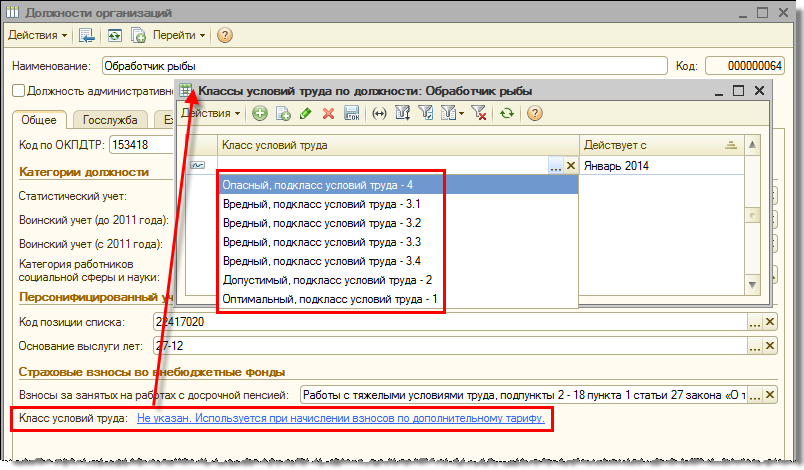Click the find-in-list icon in main toolbar
The height and width of the screenshot is (470, 804).
87,35
